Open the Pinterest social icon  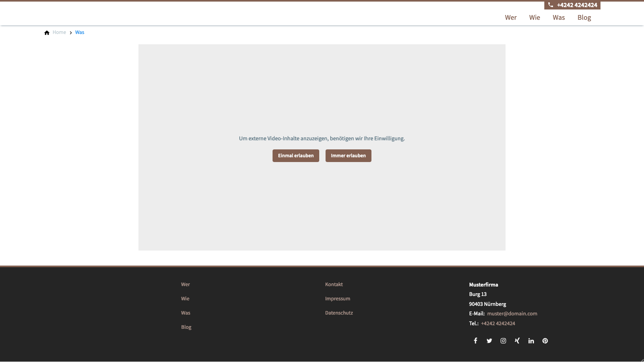[545, 341]
